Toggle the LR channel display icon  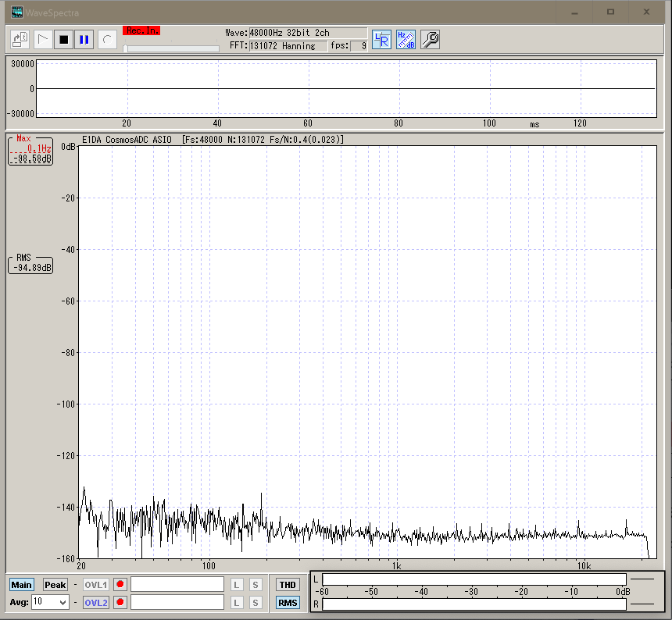(x=381, y=40)
